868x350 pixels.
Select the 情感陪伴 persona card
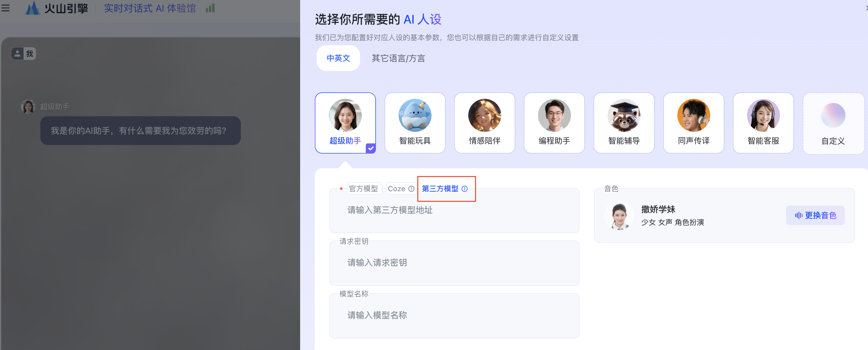click(x=484, y=123)
